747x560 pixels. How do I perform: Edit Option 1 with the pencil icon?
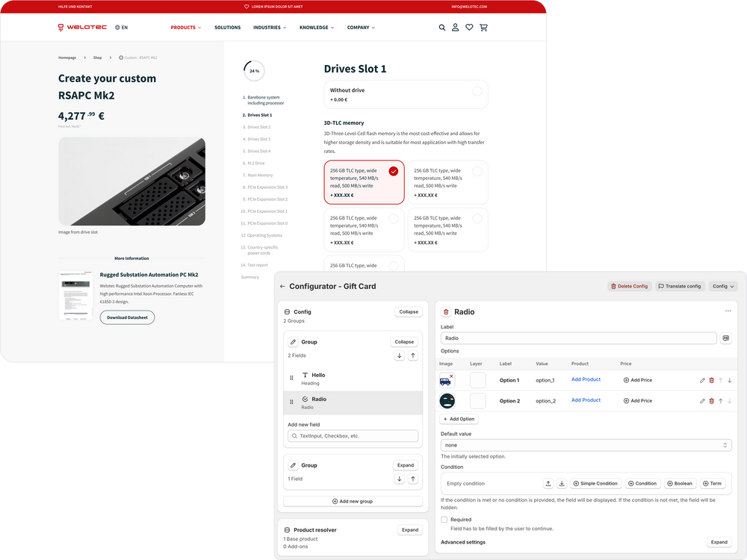[702, 381]
